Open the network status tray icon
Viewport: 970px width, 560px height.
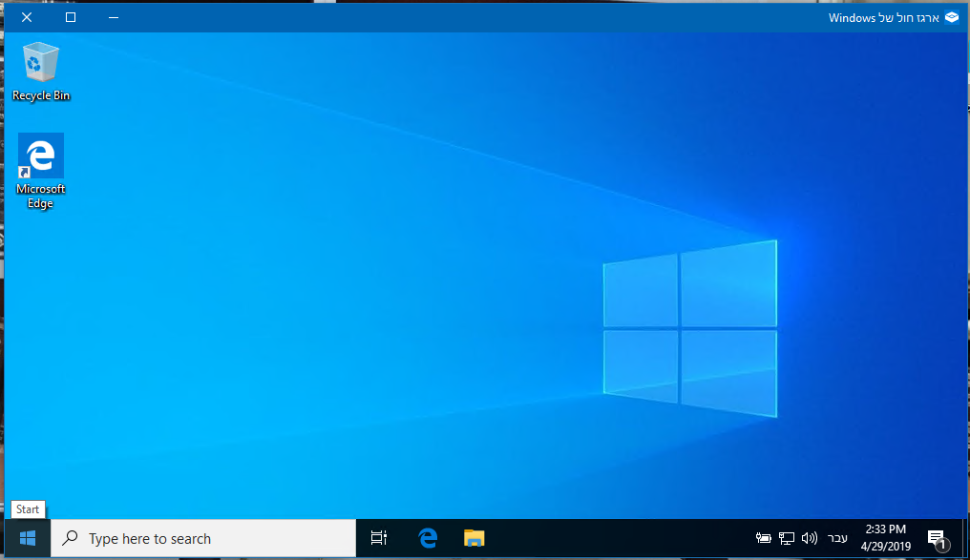coord(787,538)
